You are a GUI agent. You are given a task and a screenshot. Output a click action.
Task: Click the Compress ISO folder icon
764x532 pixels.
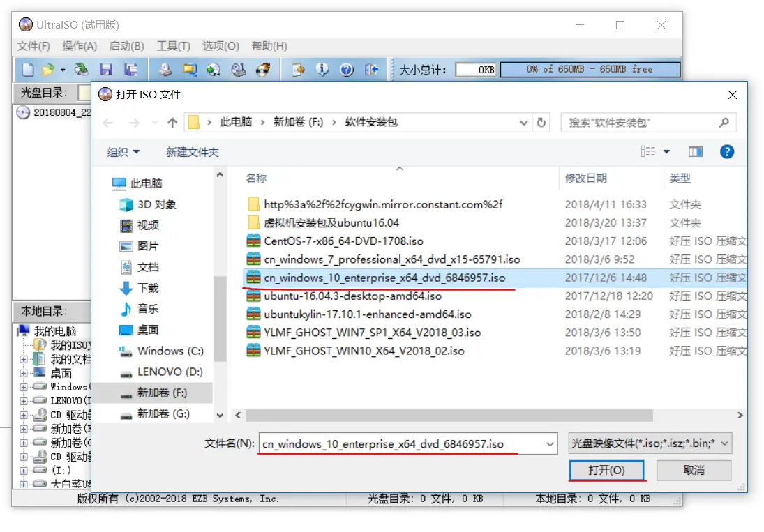pyautogui.click(x=190, y=70)
